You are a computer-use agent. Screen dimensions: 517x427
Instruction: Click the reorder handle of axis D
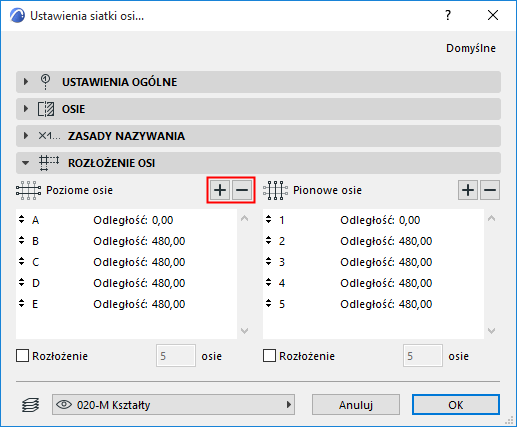pyautogui.click(x=22, y=282)
